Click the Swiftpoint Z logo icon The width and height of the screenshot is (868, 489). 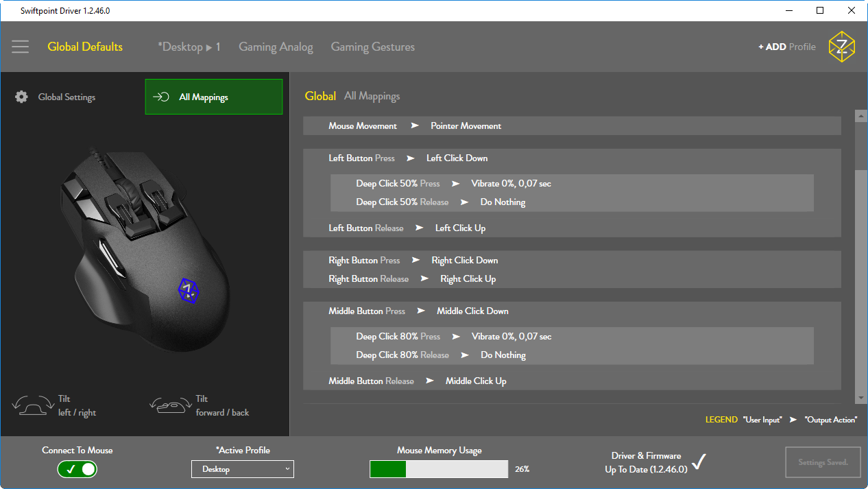pyautogui.click(x=841, y=47)
